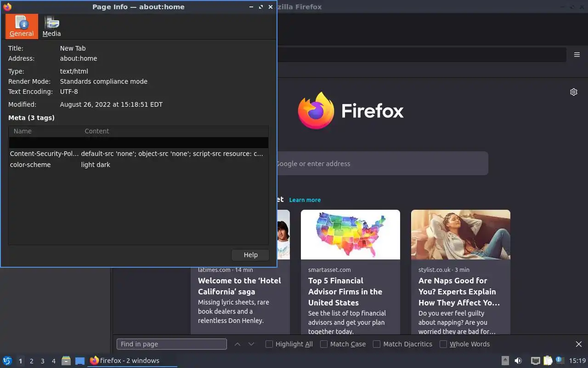
Task: Enable the Highlight All checkbox
Action: [269, 344]
